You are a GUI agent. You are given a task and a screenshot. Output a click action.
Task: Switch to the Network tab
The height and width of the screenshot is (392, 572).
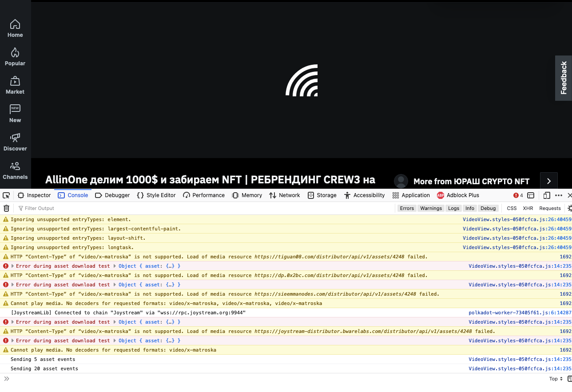click(284, 195)
